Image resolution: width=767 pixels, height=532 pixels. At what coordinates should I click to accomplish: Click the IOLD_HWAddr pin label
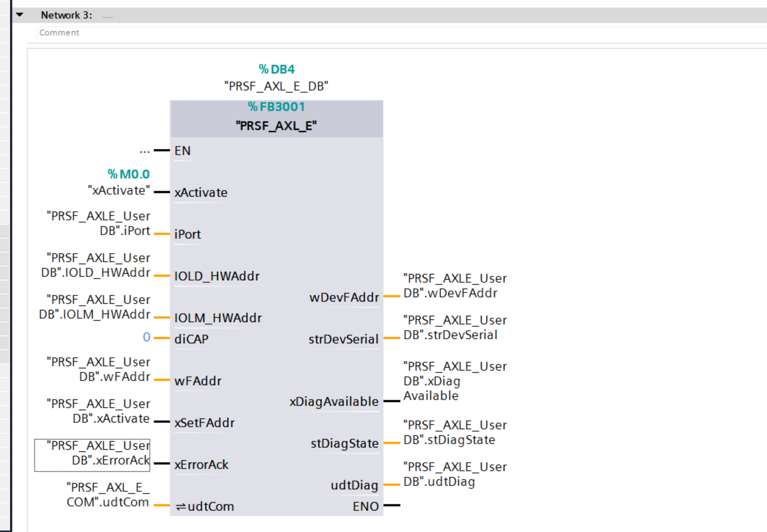tap(217, 276)
